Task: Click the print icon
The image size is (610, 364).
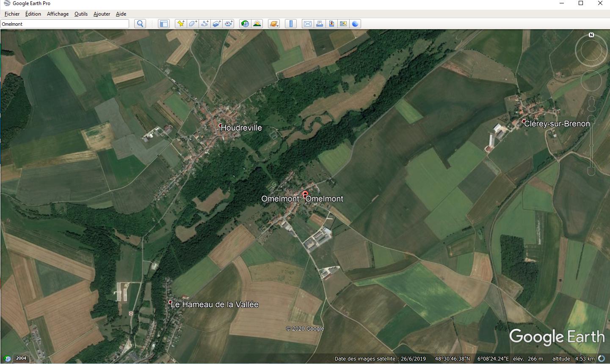Action: (320, 24)
